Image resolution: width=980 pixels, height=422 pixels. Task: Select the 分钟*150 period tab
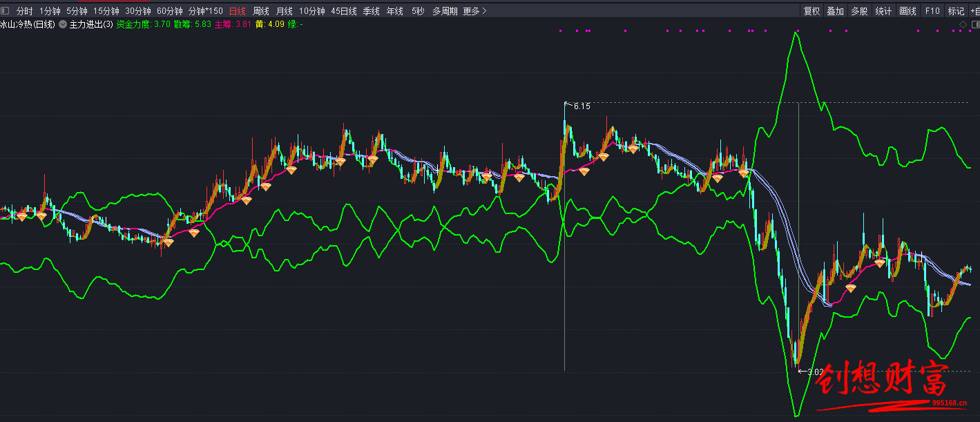click(x=206, y=11)
